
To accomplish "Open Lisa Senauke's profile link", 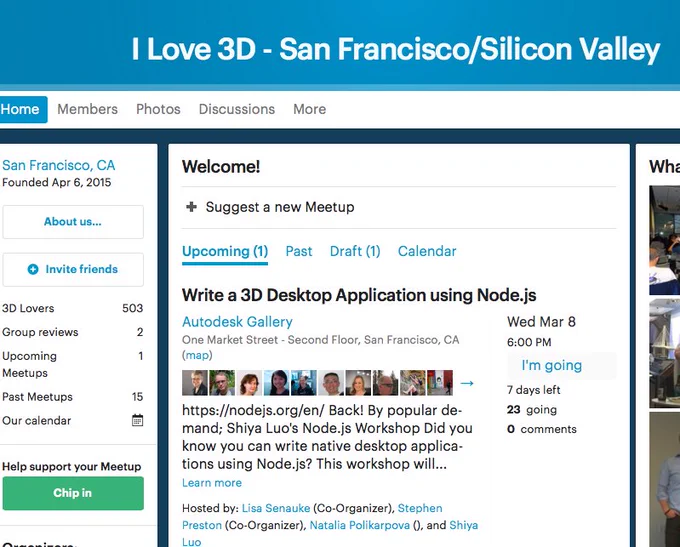I will [x=276, y=508].
